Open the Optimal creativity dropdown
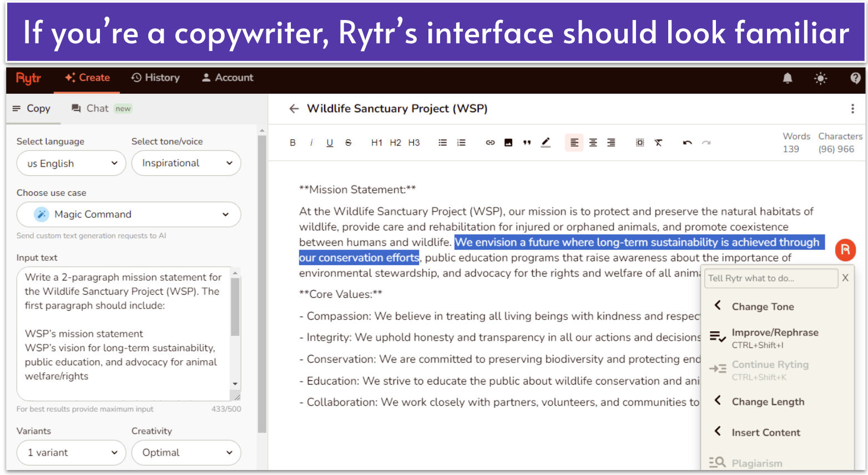Viewport: 868px width, 475px height. tap(186, 452)
